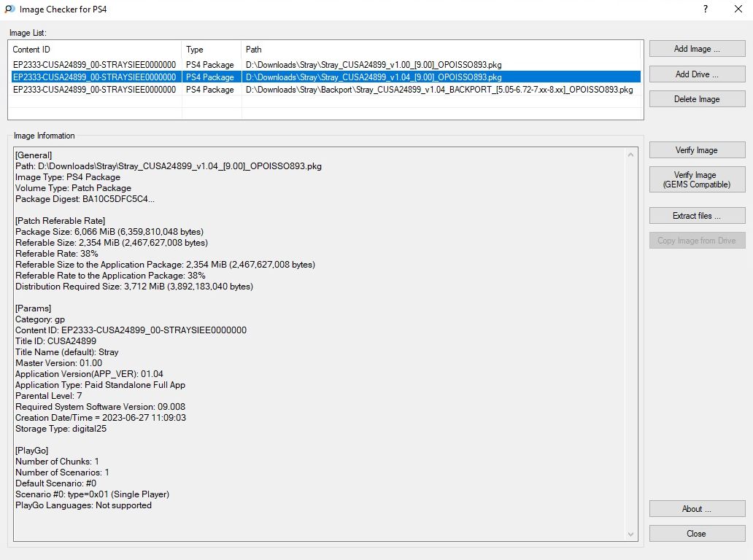The height and width of the screenshot is (560, 753).
Task: Click the Default Scenario: #0 line
Action: coord(55,483)
